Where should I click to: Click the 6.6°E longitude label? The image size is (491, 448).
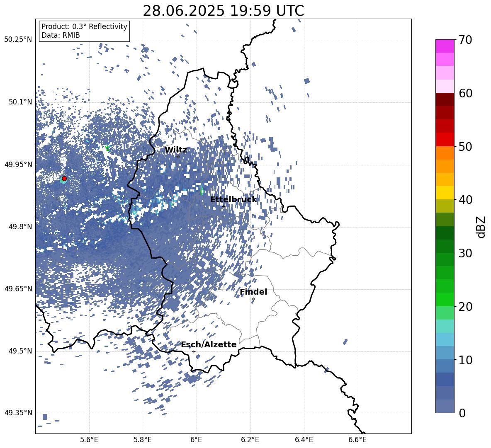(x=357, y=440)
